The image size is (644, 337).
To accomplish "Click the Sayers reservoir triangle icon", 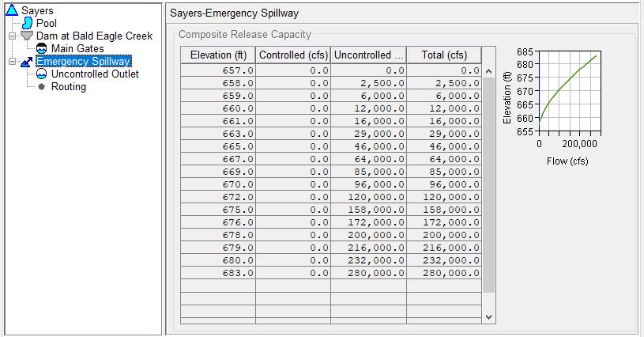I will coord(12,10).
